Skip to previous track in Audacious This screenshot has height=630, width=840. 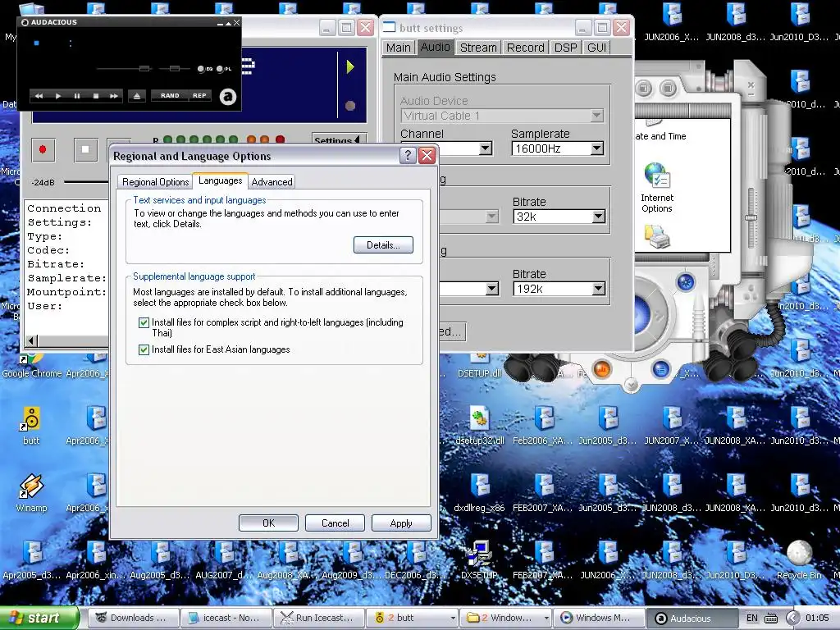(x=39, y=96)
